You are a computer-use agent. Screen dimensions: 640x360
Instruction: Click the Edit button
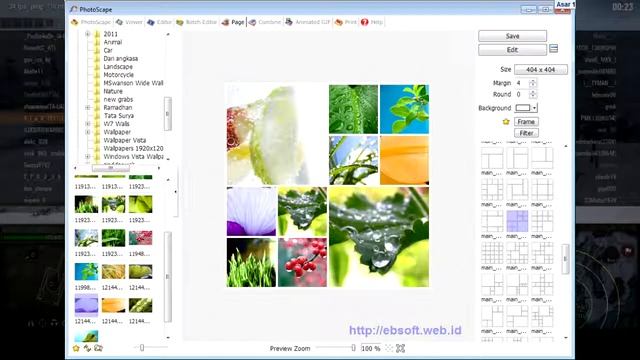(512, 50)
